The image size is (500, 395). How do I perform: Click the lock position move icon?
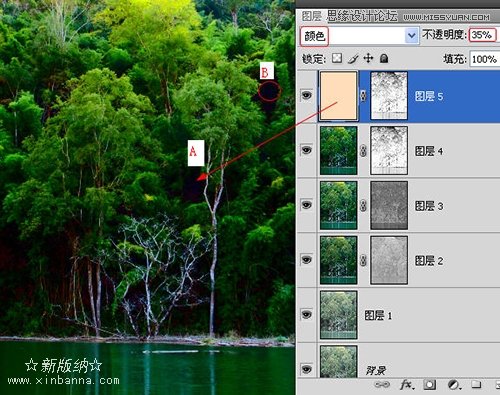tap(368, 58)
